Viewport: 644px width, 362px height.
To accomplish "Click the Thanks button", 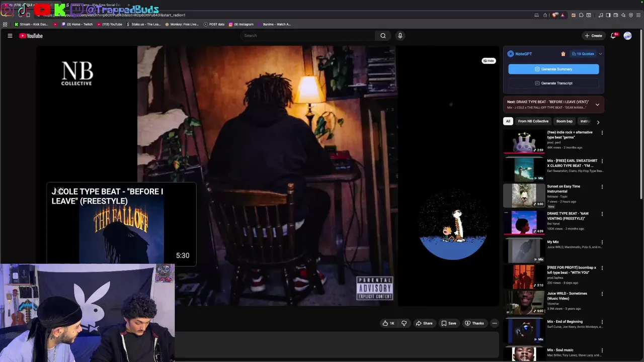I will tap(474, 323).
